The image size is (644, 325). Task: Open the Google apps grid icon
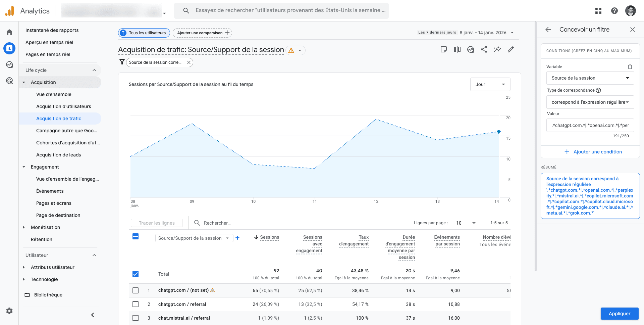[598, 11]
